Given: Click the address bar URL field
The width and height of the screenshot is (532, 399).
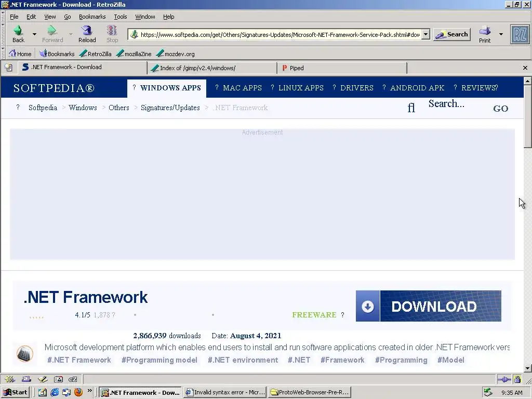Looking at the screenshot, I should pyautogui.click(x=280, y=35).
